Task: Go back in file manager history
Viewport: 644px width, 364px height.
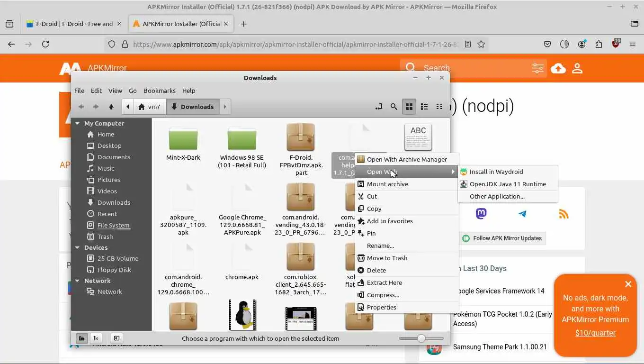Action: pos(81,107)
